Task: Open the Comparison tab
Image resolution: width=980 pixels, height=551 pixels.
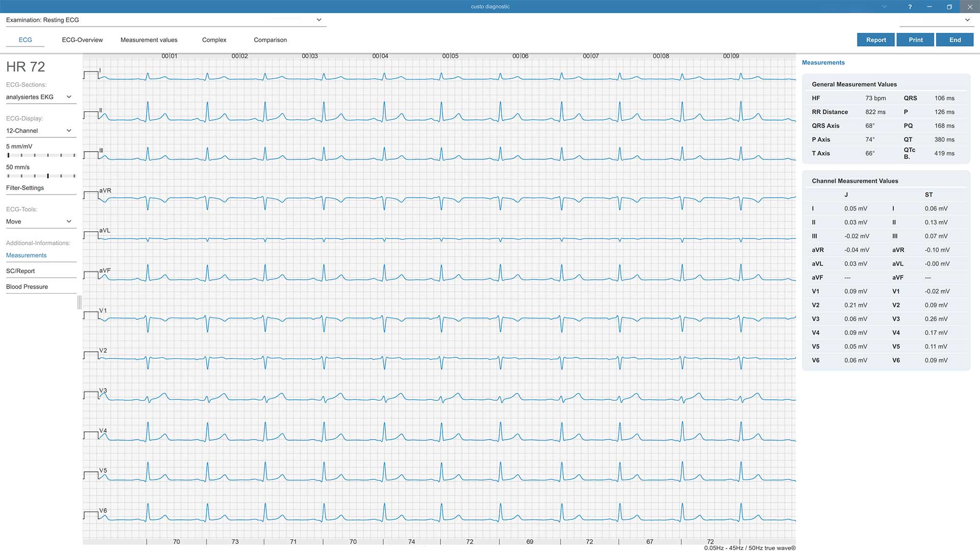Action: 270,40
